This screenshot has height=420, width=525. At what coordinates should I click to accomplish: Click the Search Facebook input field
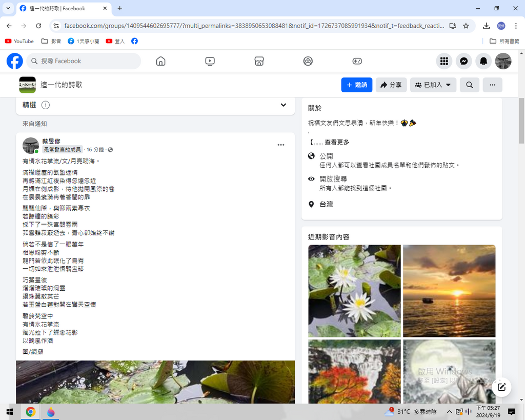pos(85,61)
